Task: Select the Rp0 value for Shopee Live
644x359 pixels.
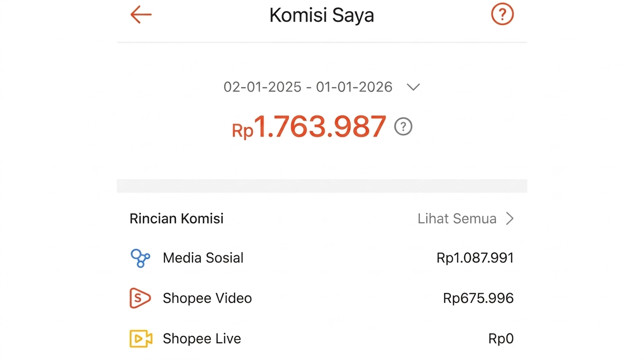Action: (500, 338)
